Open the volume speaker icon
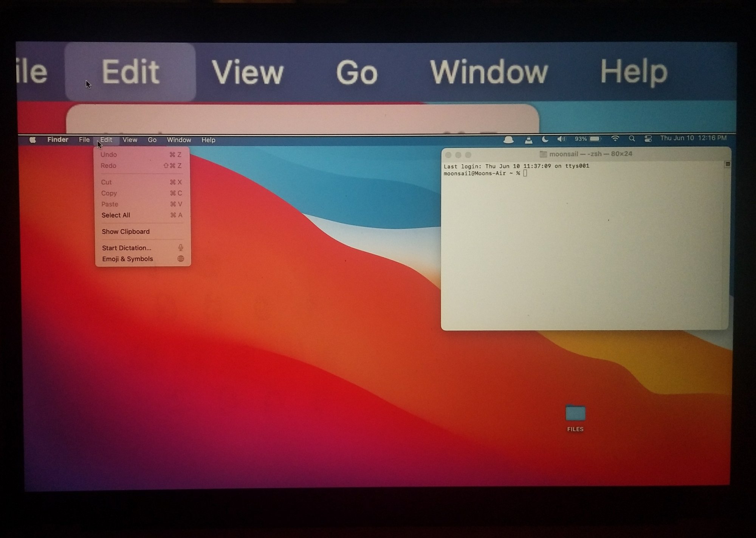Screen dimensions: 756x538 [x=561, y=139]
